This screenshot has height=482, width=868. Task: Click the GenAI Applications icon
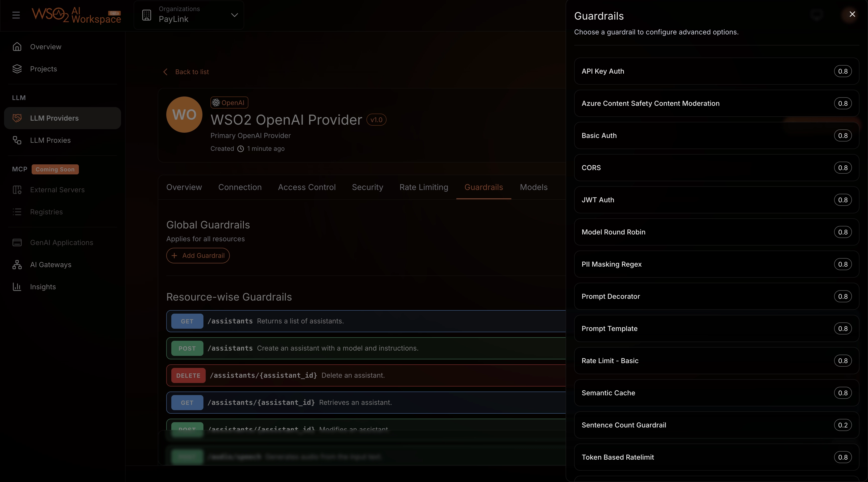(17, 243)
